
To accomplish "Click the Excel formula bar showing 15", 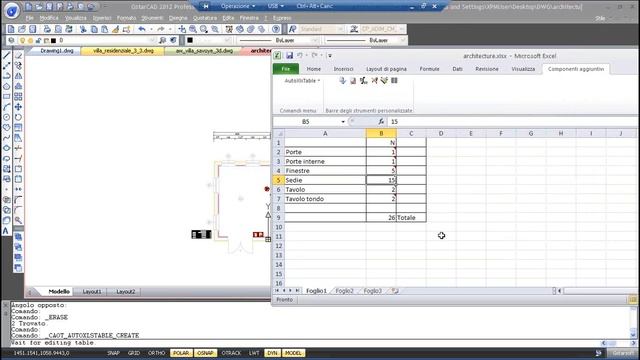I will pos(512,122).
